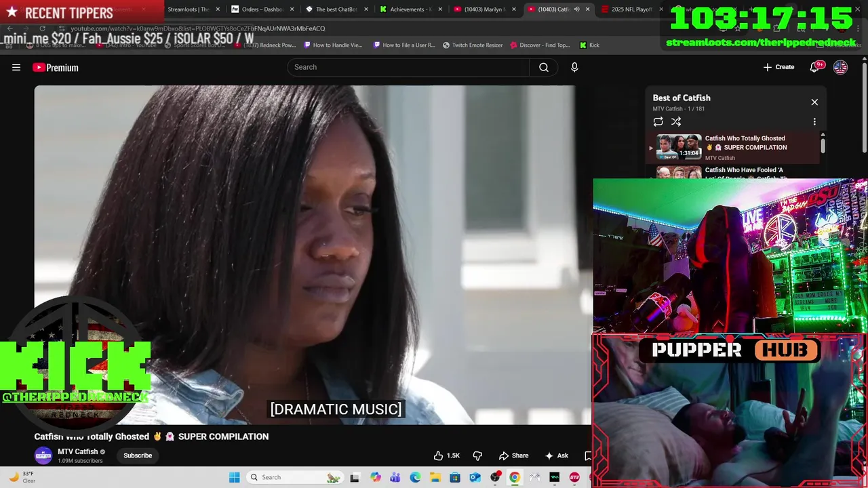Screen dimensions: 868x488
Task: Open File Explorer from taskbar
Action: point(435,477)
